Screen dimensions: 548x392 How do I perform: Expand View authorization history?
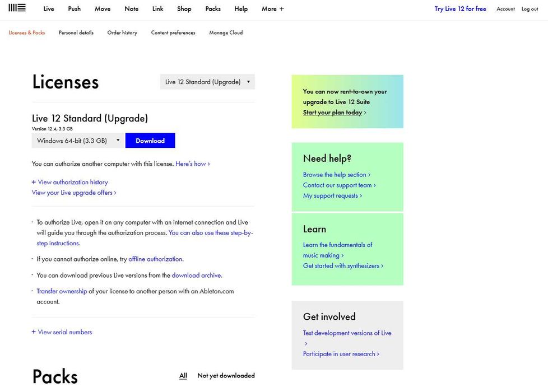pos(70,182)
